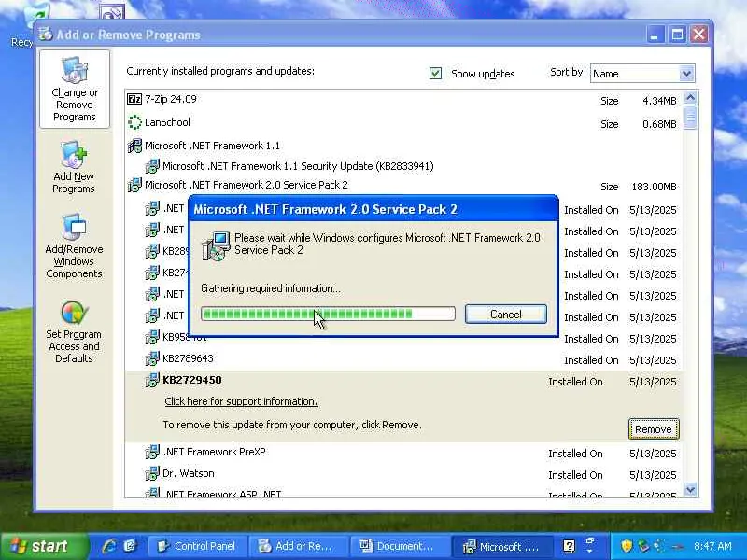Click the program list scroll up arrow
The image size is (747, 560).
click(690, 99)
